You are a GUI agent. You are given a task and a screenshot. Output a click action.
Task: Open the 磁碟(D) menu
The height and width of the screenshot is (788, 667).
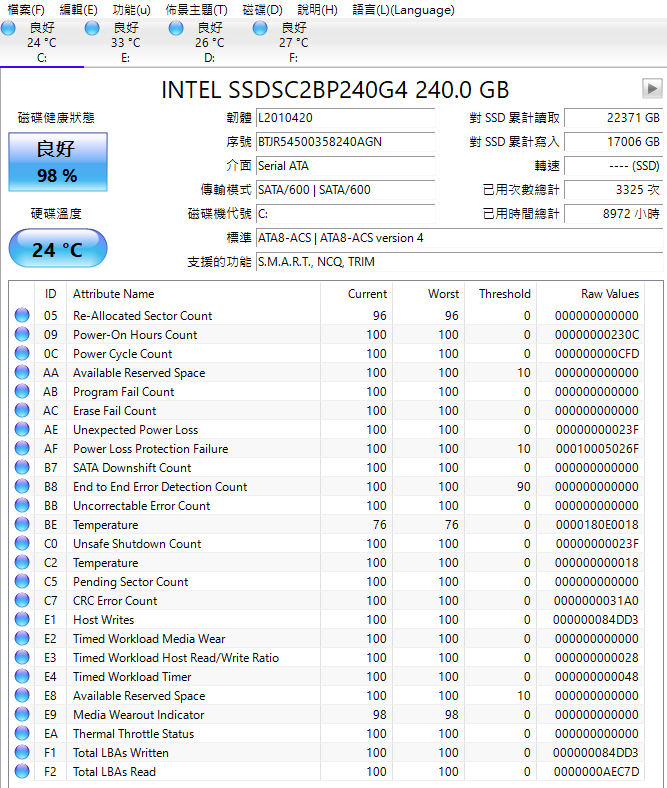point(262,10)
